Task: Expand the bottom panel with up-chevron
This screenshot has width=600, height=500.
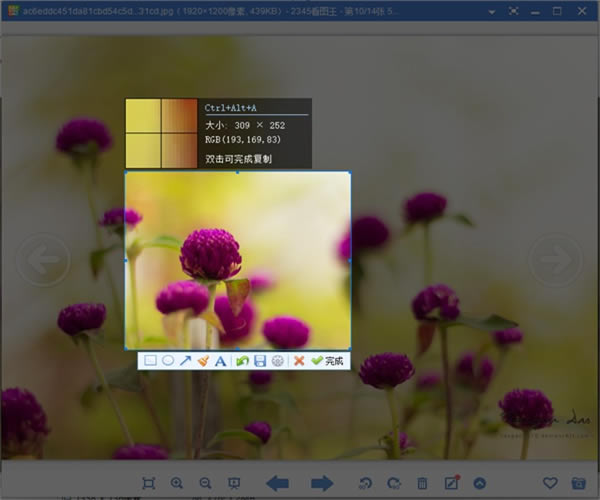Action: pos(479,483)
